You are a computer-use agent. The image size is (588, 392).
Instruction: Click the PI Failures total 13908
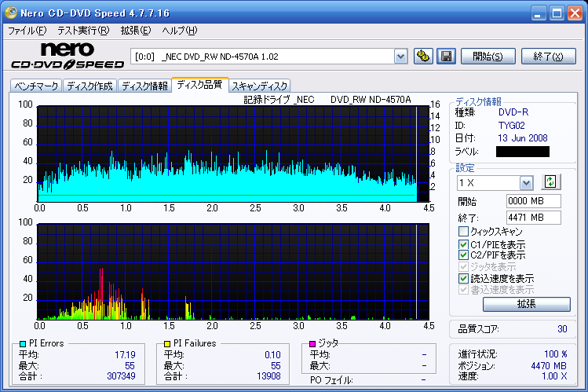tap(268, 376)
